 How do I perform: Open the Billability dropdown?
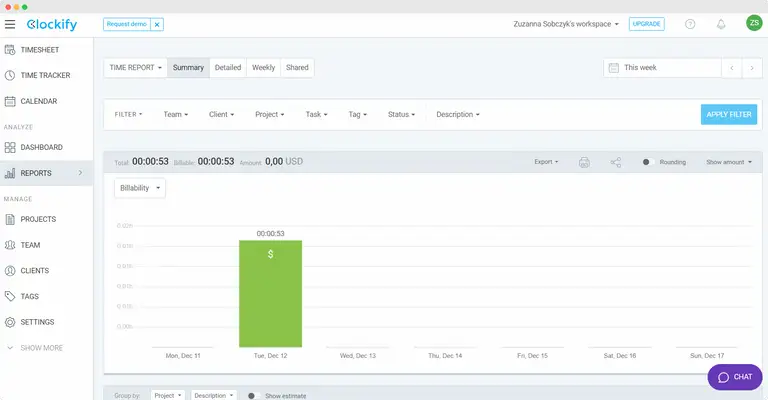click(140, 188)
